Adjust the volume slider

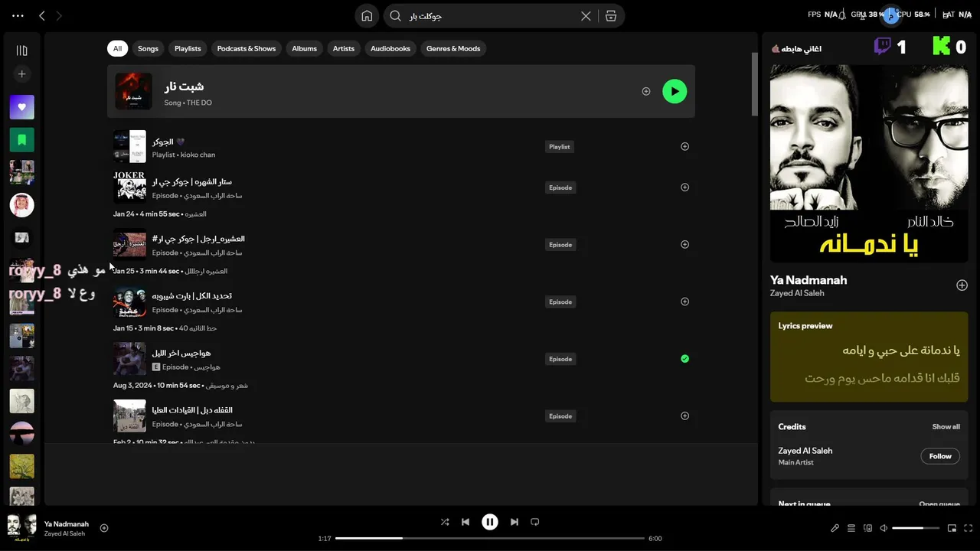click(x=916, y=528)
